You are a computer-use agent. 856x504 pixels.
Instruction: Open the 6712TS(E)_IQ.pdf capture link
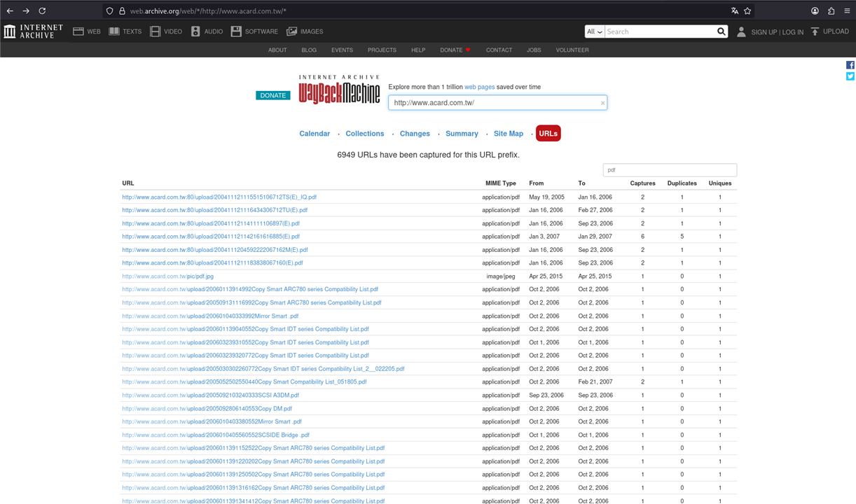(x=219, y=197)
